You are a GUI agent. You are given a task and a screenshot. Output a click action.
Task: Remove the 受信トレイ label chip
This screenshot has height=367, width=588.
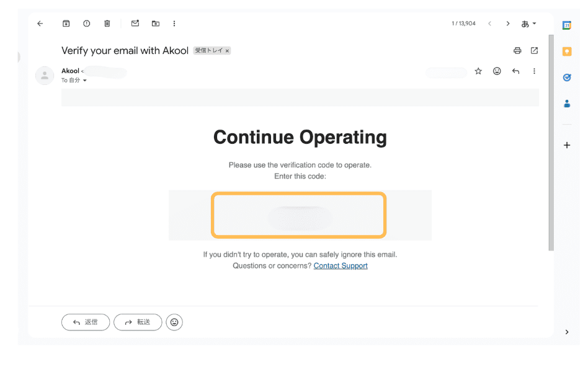point(227,51)
